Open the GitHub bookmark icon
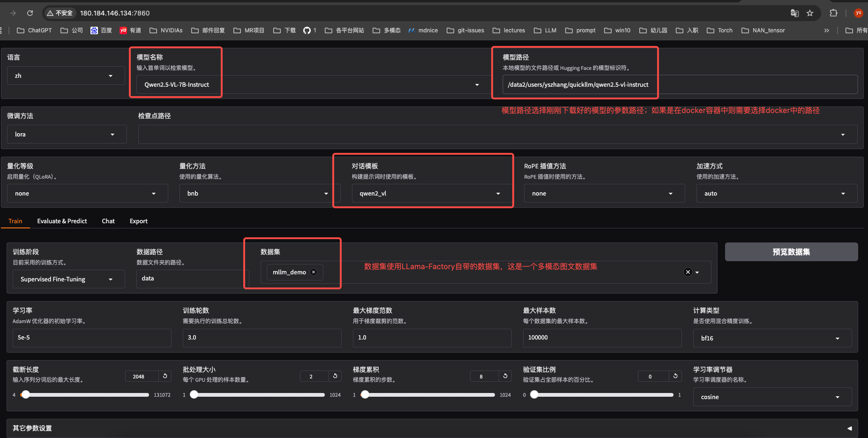The height and width of the screenshot is (438, 868). point(307,30)
